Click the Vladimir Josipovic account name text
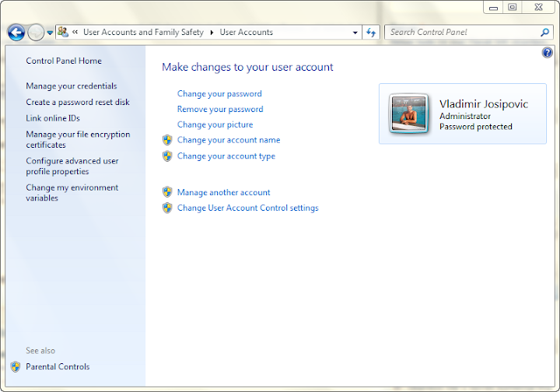 coord(484,104)
